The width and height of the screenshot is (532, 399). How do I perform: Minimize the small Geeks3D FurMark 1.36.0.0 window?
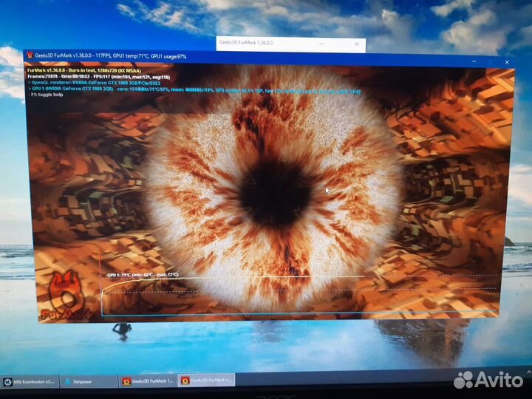click(321, 44)
